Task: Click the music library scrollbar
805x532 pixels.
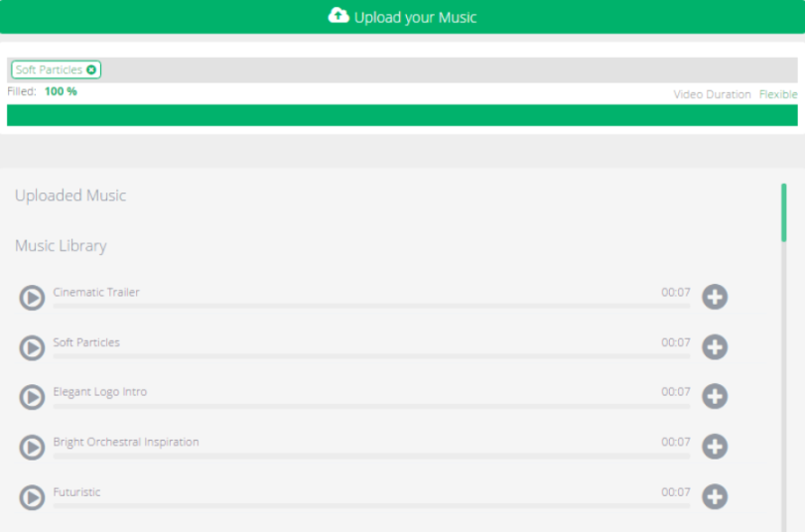Action: 783,212
